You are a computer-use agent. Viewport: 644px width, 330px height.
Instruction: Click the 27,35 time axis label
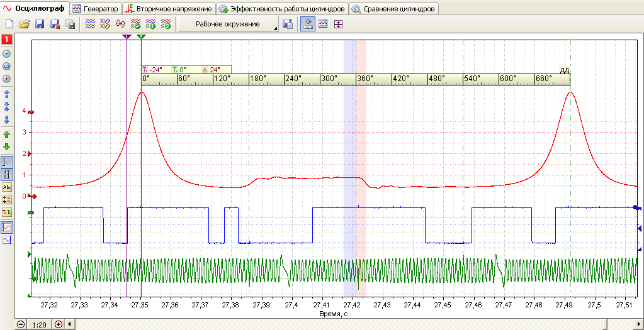point(141,305)
